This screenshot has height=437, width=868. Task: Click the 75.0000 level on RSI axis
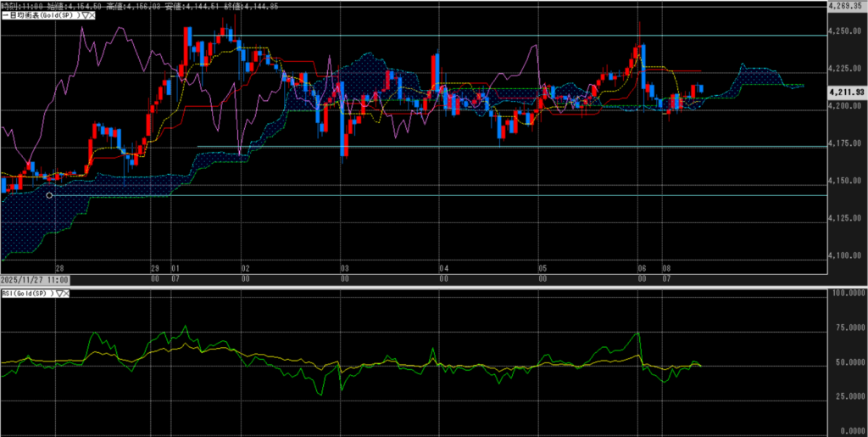[846, 327]
